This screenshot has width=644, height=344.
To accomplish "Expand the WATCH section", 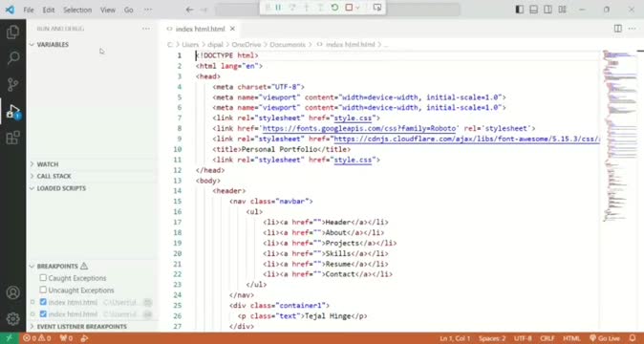I will [47, 164].
